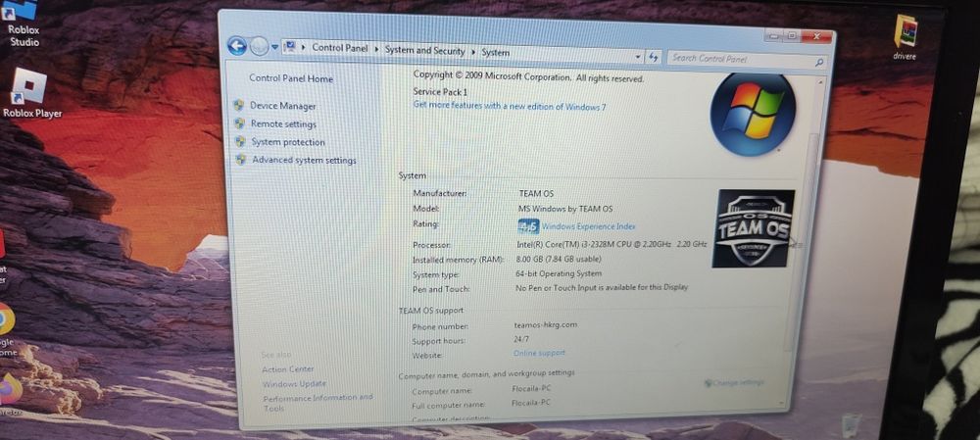Click the Forward arrow navigation button
980x440 pixels.
[259, 46]
